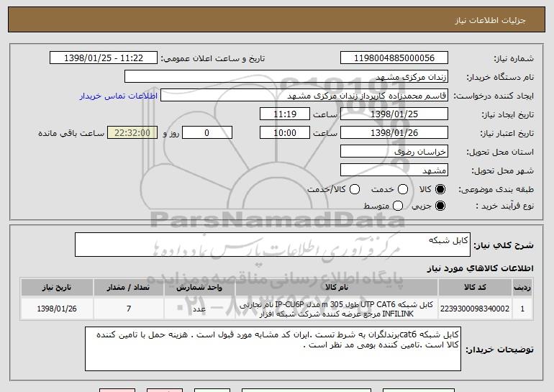Click the buyer notes text area
This screenshot has width=554, height=392.
click(x=273, y=349)
